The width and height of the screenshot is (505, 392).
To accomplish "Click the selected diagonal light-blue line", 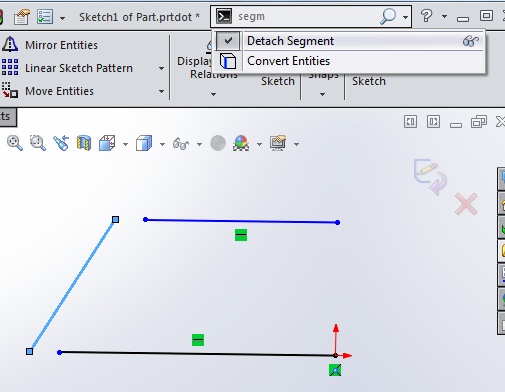I will 72,285.
